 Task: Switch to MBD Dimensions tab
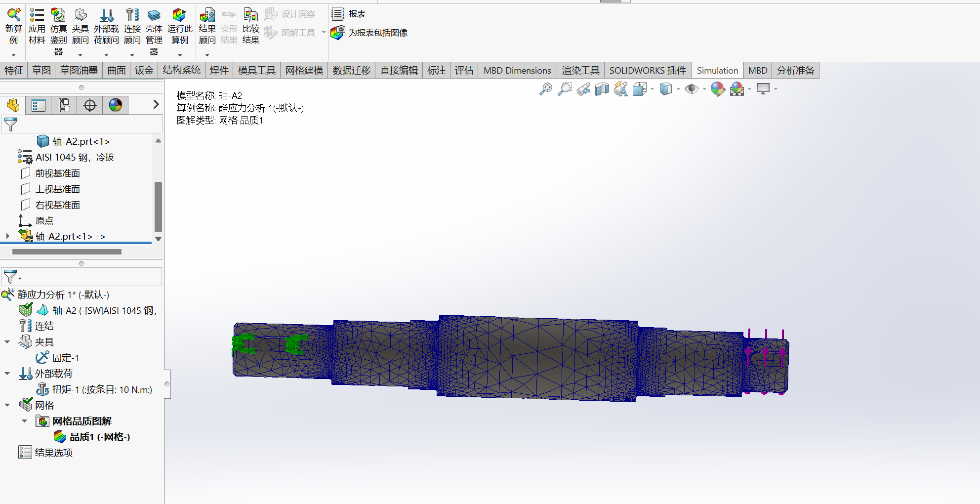517,70
